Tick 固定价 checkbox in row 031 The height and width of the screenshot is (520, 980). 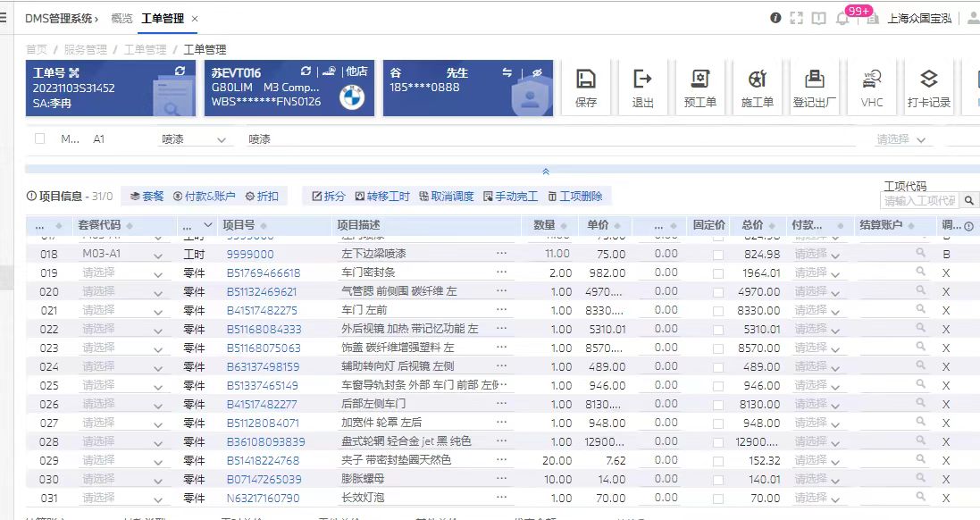coord(718,499)
